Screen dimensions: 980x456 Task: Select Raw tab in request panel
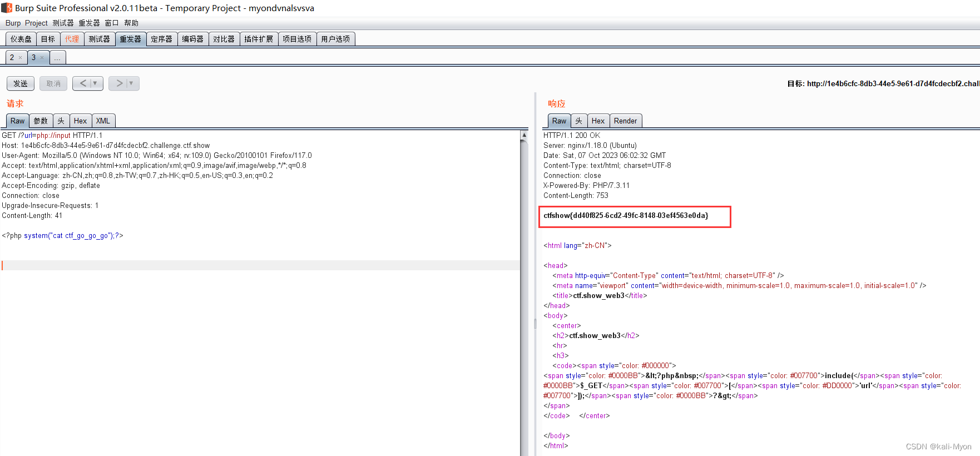pyautogui.click(x=17, y=121)
